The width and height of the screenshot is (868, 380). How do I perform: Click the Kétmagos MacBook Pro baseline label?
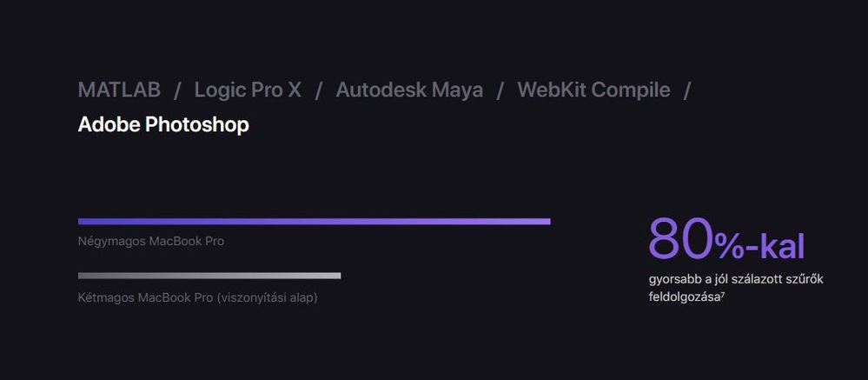(197, 297)
